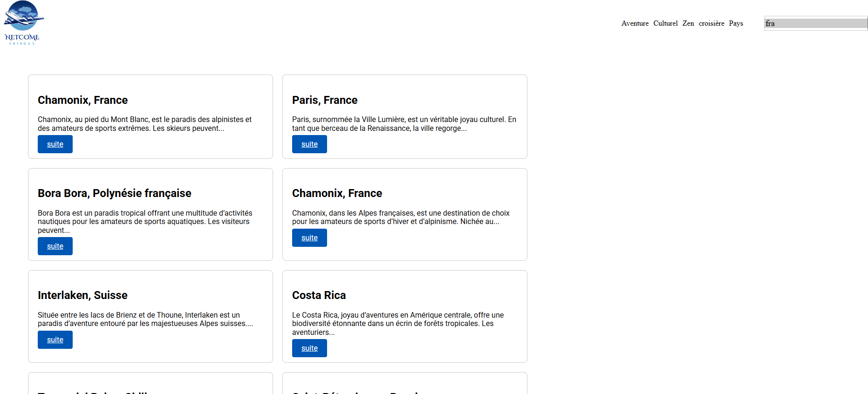Click the Netcome Voyages airplane logo
868x394 pixels.
click(x=23, y=23)
